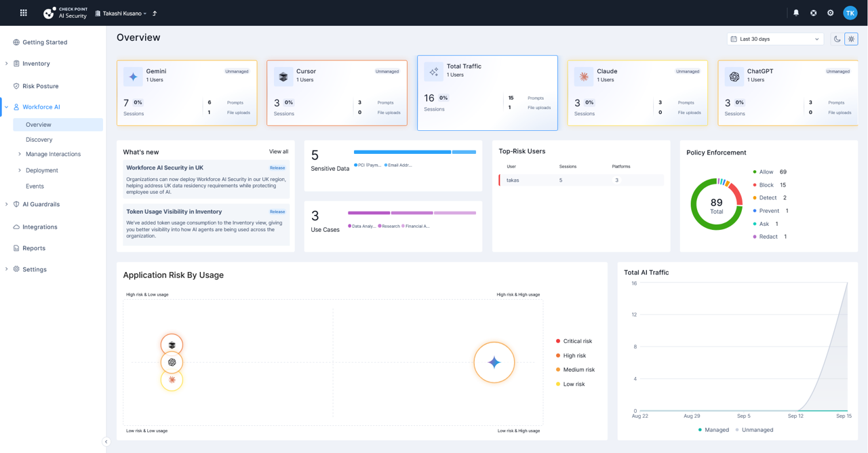This screenshot has width=868, height=453.
Task: Toggle the Unmanaged legend in Total AI Traffic
Action: (754, 430)
